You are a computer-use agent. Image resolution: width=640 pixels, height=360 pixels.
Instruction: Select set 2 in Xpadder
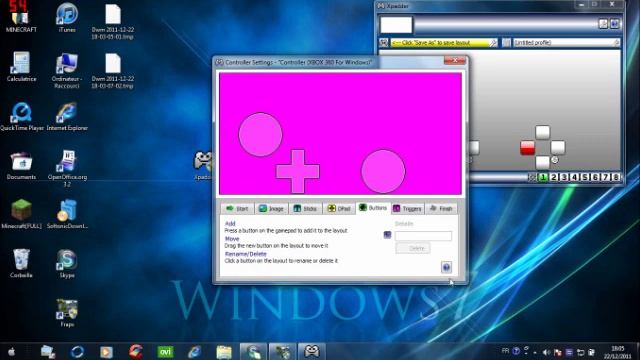click(x=553, y=177)
